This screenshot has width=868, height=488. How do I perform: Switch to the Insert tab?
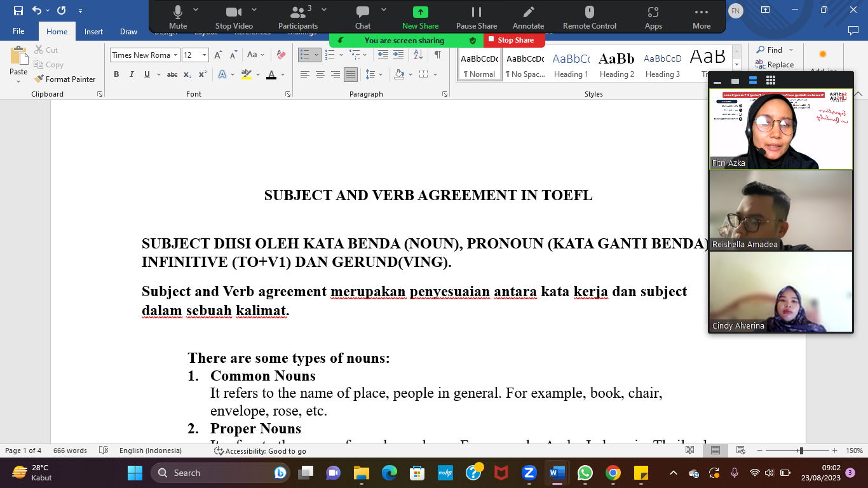93,31
